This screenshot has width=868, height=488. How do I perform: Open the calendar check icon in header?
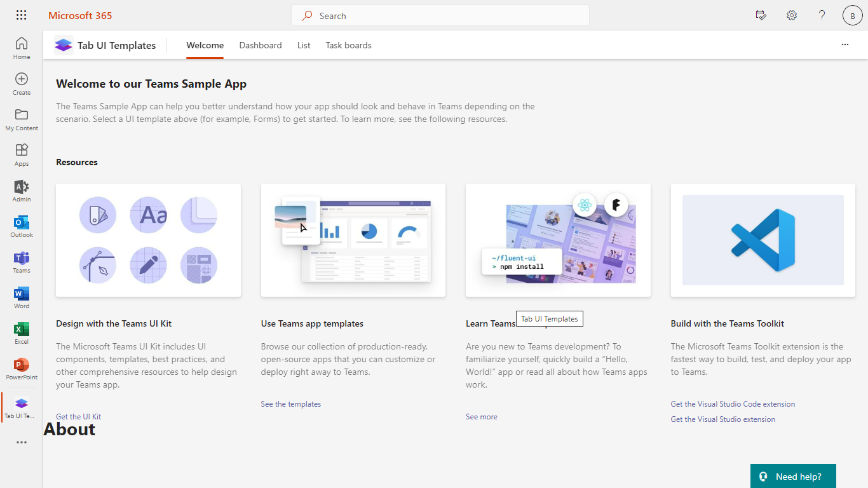pyautogui.click(x=761, y=15)
